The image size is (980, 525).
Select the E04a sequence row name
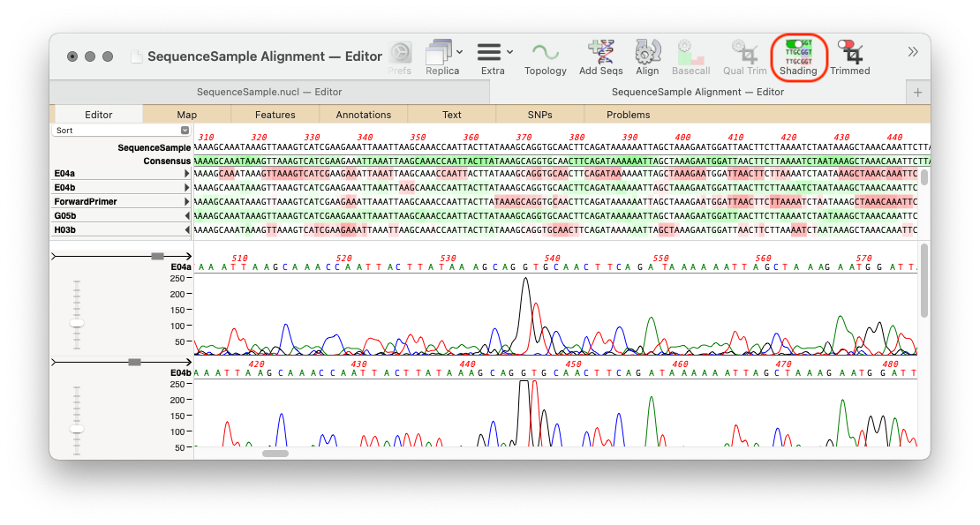(x=64, y=174)
